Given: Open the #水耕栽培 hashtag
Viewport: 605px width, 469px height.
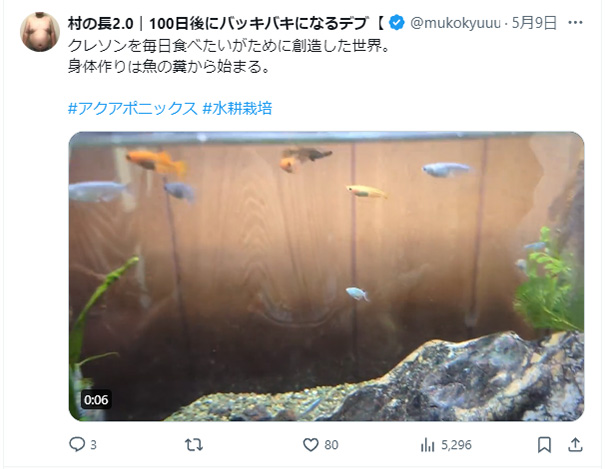Looking at the screenshot, I should (237, 108).
